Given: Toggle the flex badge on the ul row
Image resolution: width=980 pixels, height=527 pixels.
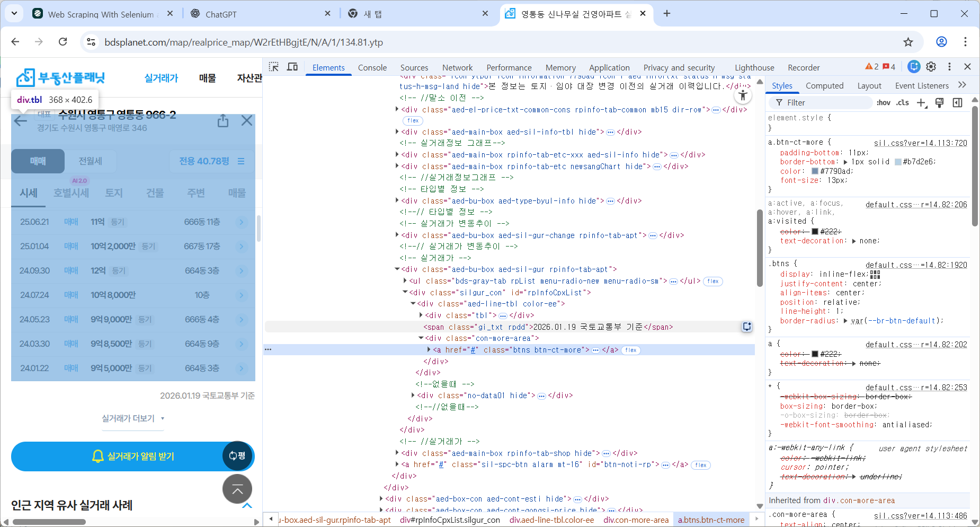Looking at the screenshot, I should coord(713,281).
